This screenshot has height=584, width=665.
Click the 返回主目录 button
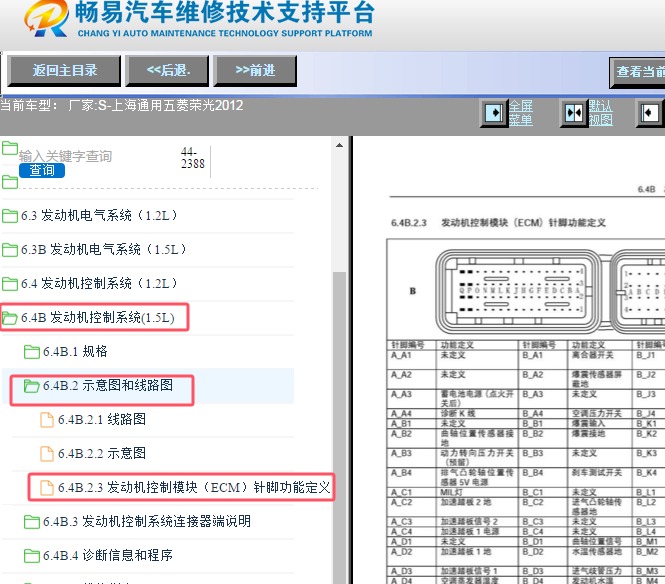[x=64, y=70]
